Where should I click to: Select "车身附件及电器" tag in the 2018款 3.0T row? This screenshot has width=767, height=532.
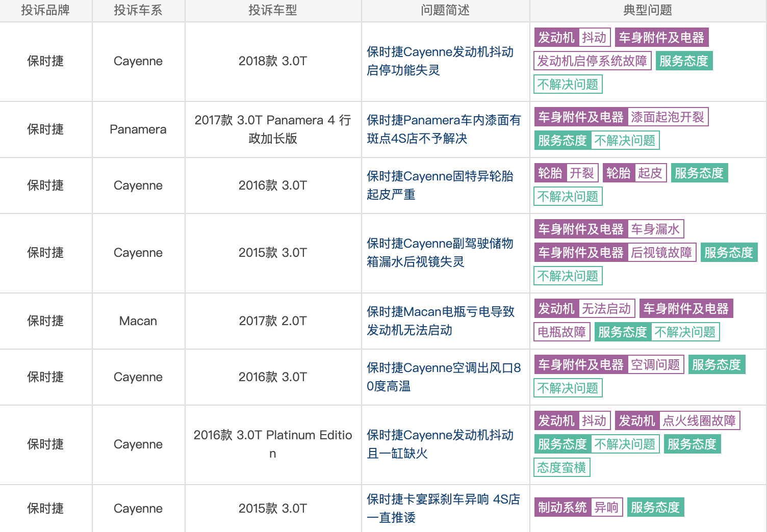click(661, 38)
